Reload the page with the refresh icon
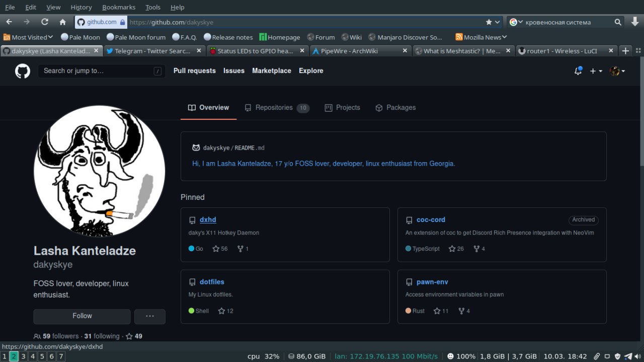644x362 pixels. coord(45,22)
